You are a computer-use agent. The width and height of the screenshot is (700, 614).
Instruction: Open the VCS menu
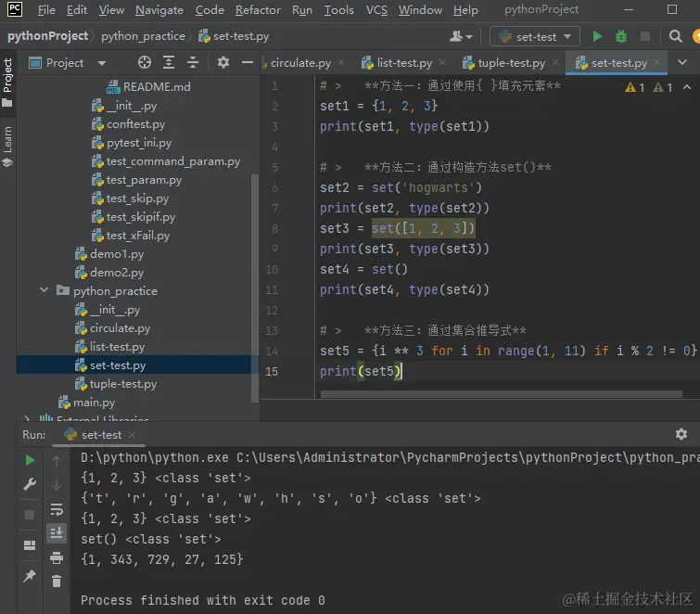click(376, 10)
